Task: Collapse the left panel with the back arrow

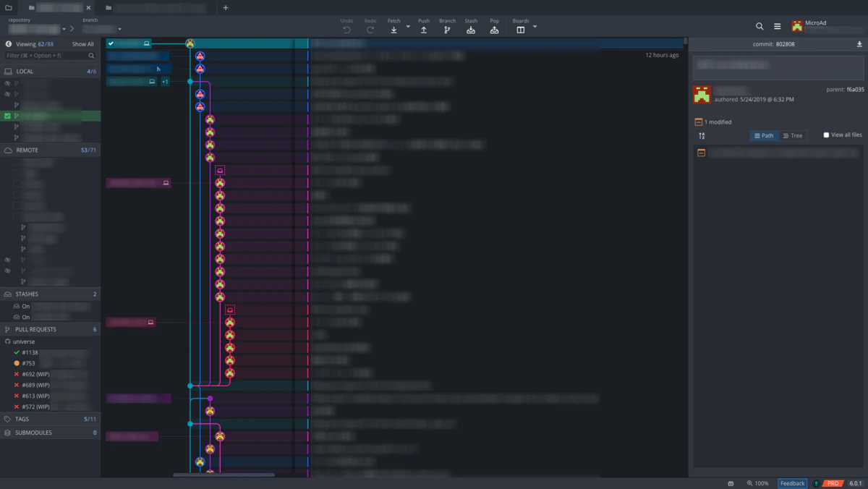Action: click(9, 44)
